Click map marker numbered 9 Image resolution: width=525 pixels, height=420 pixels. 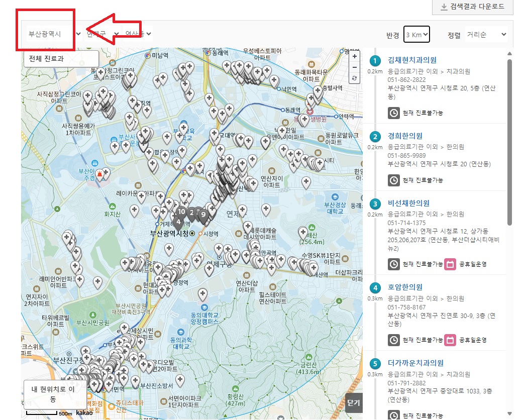click(203, 216)
